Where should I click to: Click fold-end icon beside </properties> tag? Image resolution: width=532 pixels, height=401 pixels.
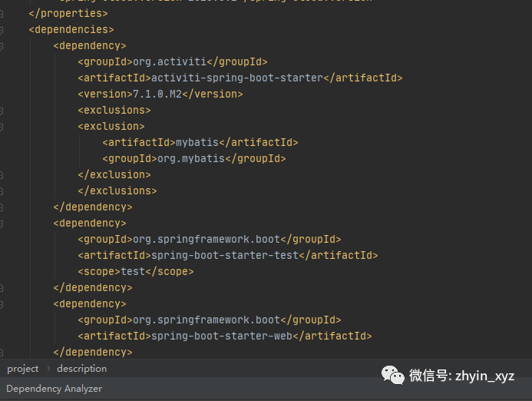[2, 14]
